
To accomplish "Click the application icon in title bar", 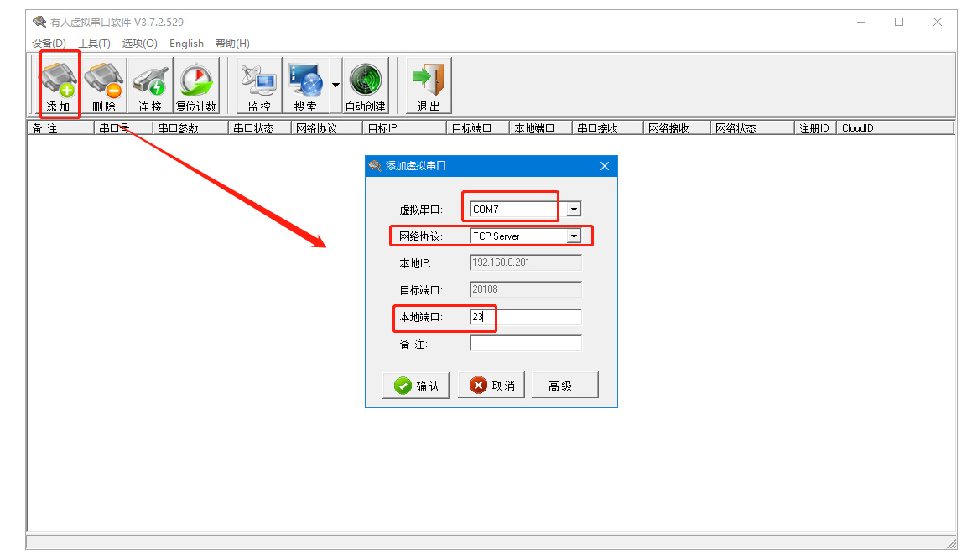I will 39,23.
